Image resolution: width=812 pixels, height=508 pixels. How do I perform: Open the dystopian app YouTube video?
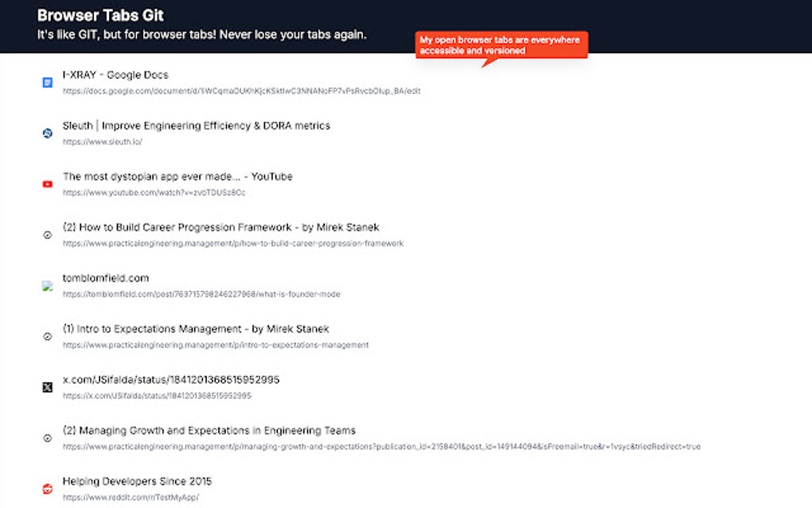pyautogui.click(x=177, y=176)
